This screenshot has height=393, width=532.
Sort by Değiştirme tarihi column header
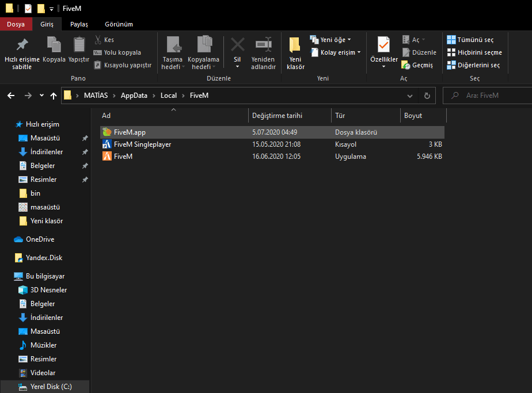pos(290,116)
